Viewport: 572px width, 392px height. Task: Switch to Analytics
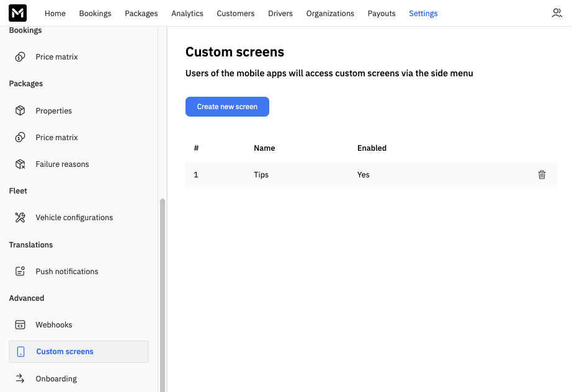(x=187, y=14)
